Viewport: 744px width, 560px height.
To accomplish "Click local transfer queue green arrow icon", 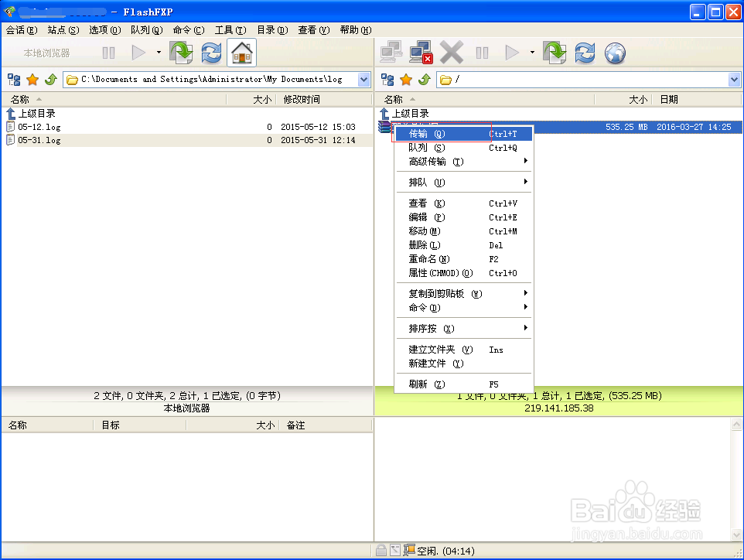I will (x=182, y=53).
